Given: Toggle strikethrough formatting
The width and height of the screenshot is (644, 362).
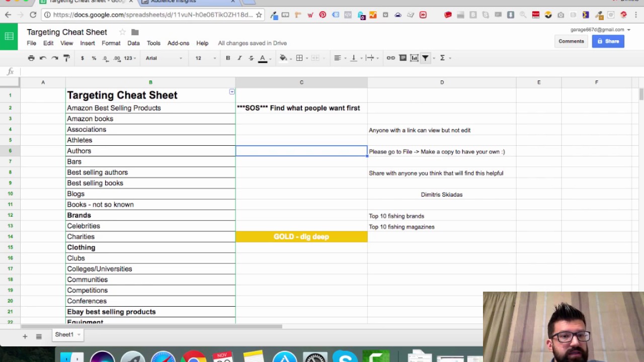Looking at the screenshot, I should 251,58.
